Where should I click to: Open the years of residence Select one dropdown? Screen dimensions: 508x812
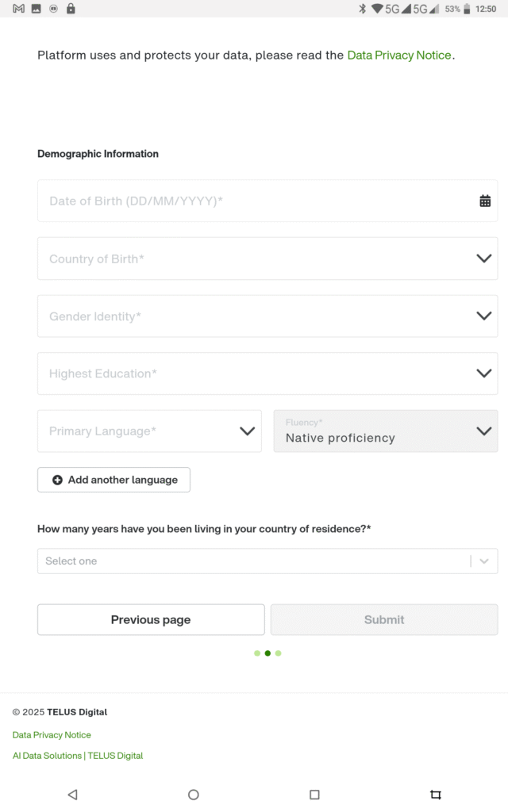point(267,561)
